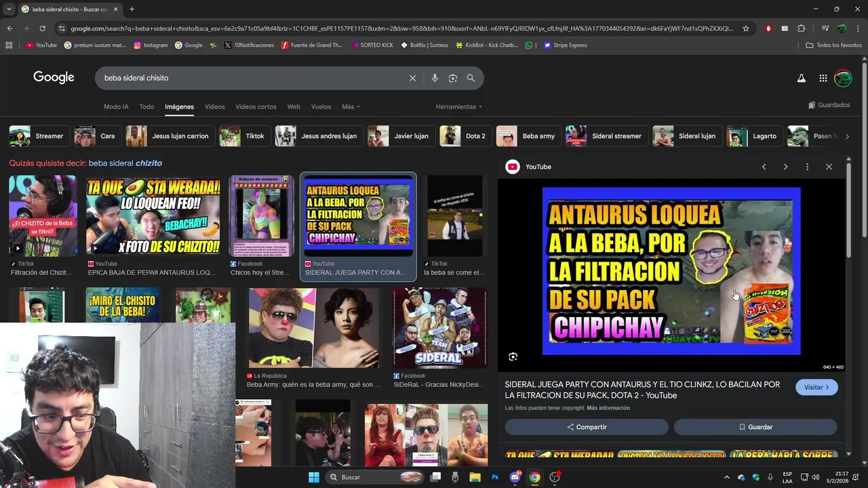
Task: Open the preview panel three-dot menu
Action: click(807, 167)
